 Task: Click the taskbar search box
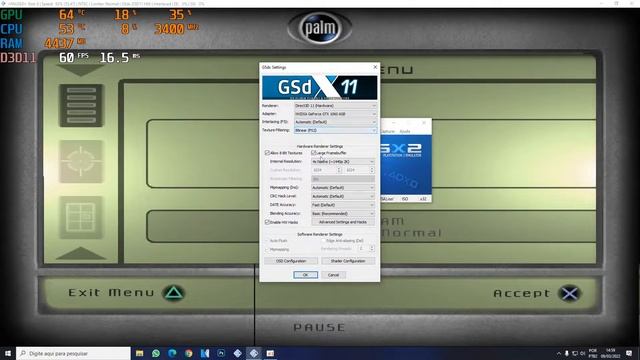pos(73,353)
